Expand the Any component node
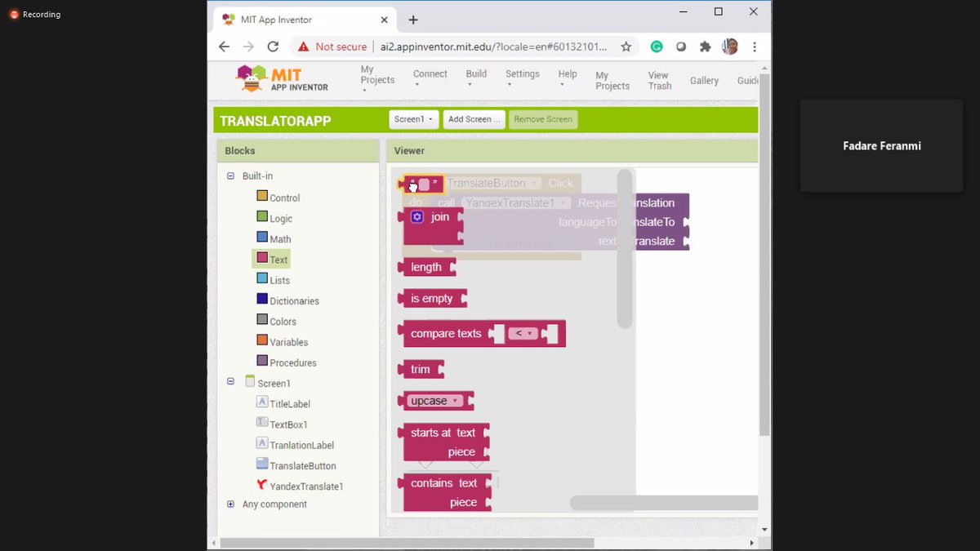 [x=230, y=504]
